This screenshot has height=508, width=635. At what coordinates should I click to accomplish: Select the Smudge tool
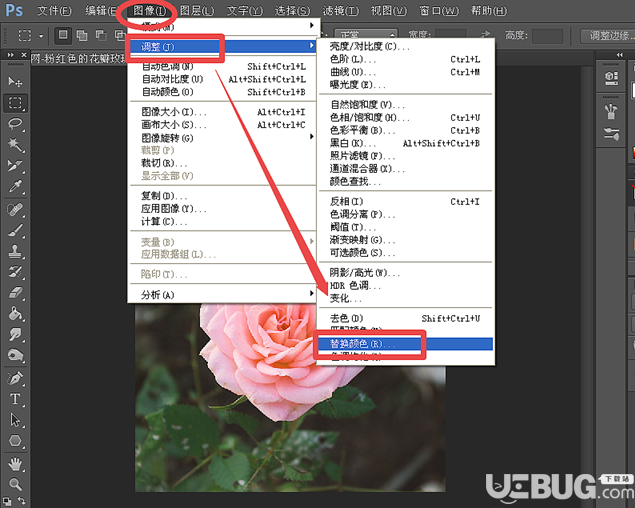(x=15, y=335)
